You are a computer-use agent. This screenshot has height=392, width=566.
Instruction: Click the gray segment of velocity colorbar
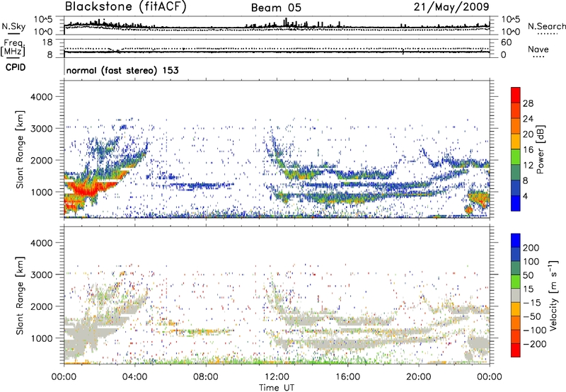click(516, 295)
